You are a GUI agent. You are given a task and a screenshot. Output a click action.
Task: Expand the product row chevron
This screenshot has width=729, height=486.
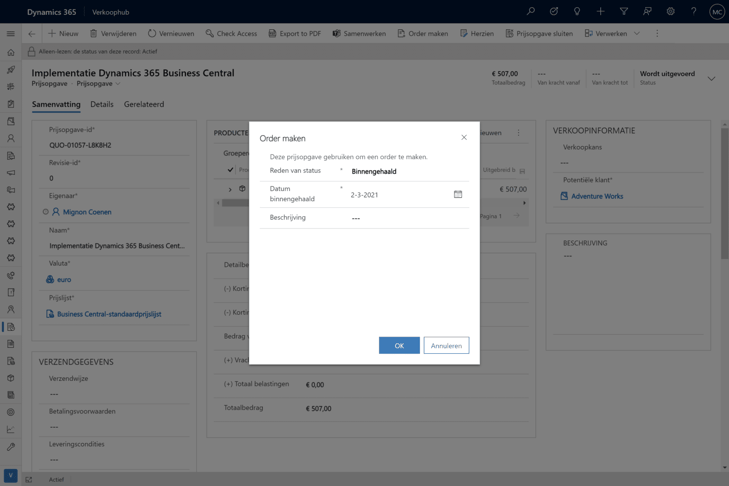pos(230,189)
